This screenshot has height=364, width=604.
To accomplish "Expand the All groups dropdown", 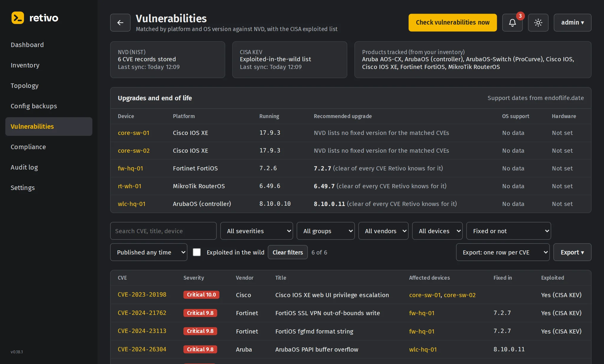I will (325, 231).
